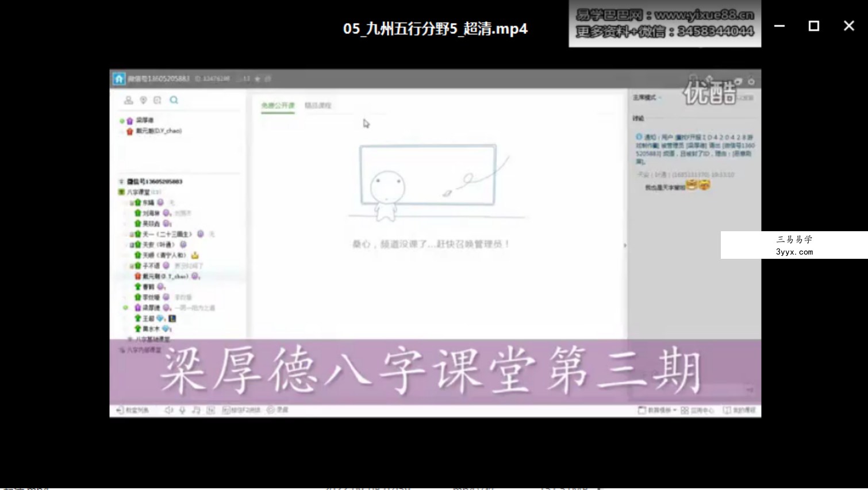This screenshot has width=868, height=490.
Task: Click the speaker volume icon in bottom toolbar
Action: click(168, 410)
